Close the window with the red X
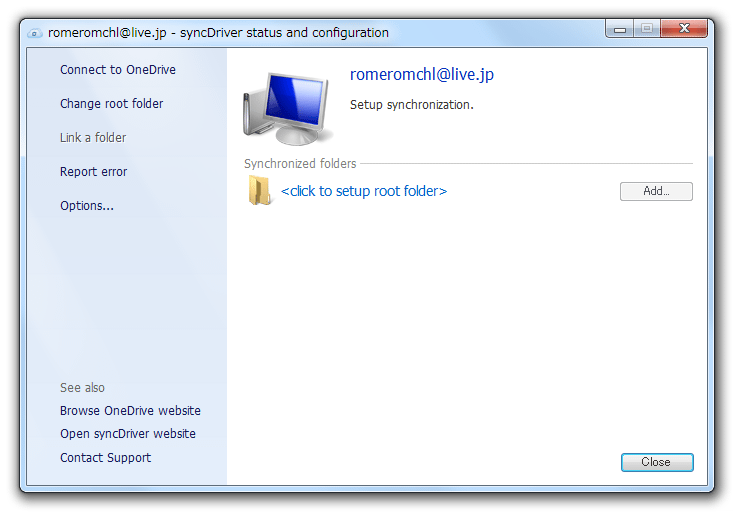The width and height of the screenshot is (736, 515). (684, 29)
